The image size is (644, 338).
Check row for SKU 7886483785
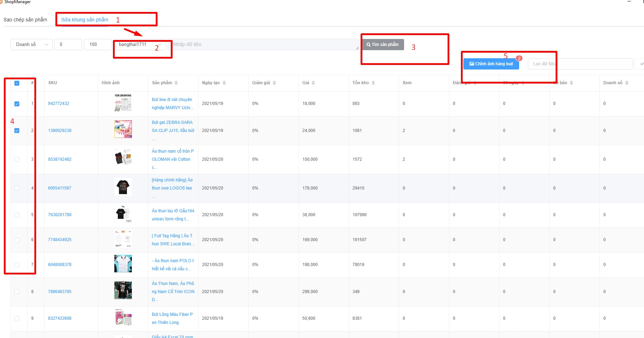(x=17, y=292)
